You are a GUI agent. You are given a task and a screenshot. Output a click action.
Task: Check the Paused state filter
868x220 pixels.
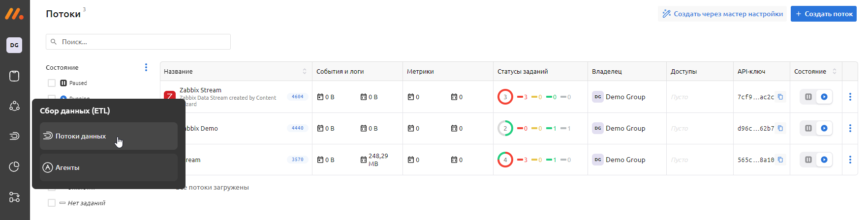click(x=52, y=83)
